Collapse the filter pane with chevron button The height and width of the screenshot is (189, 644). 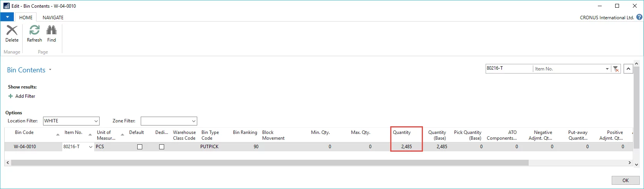628,69
